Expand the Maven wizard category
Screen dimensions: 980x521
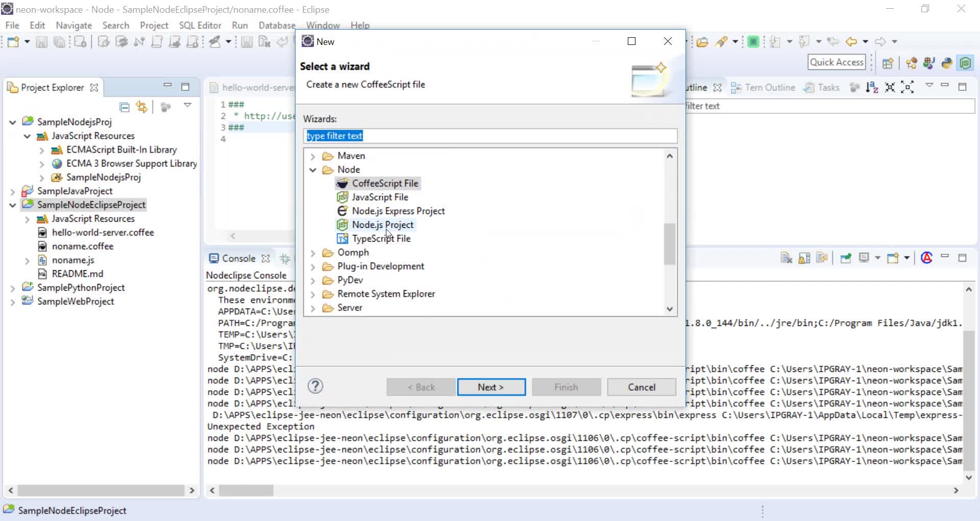(x=313, y=156)
